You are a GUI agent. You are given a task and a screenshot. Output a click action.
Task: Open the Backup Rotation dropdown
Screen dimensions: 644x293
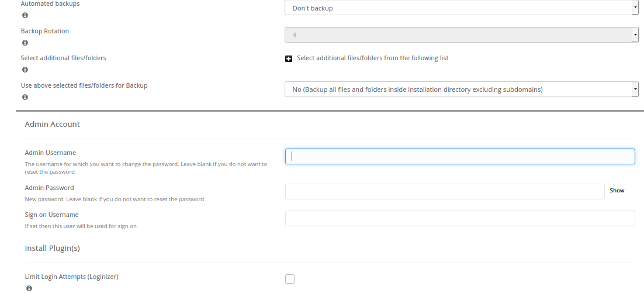462,35
